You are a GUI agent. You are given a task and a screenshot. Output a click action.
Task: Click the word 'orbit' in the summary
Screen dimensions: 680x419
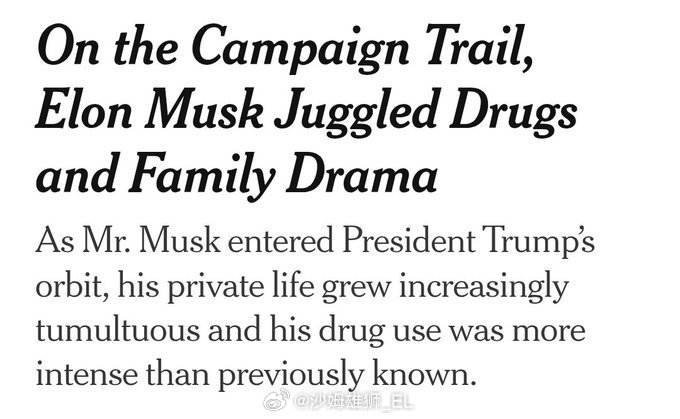point(67,289)
